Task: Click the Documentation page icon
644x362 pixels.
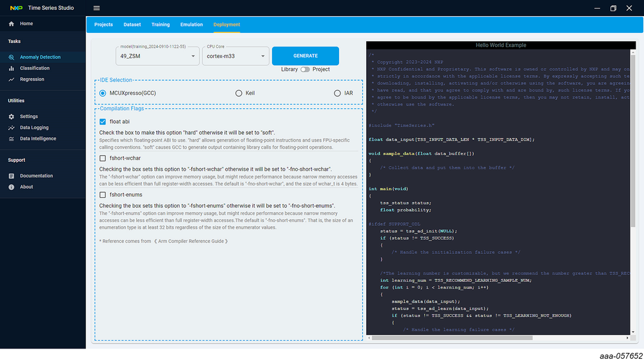Action: tap(11, 176)
